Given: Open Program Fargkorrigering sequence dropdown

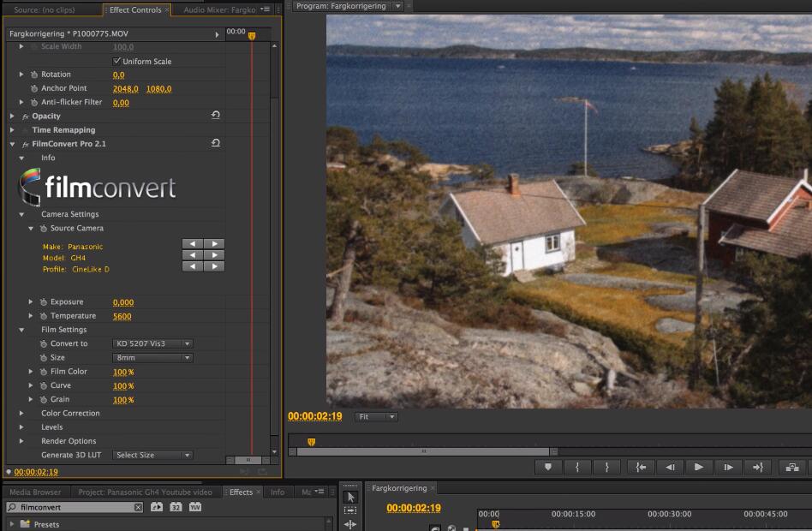Looking at the screenshot, I should (x=397, y=6).
